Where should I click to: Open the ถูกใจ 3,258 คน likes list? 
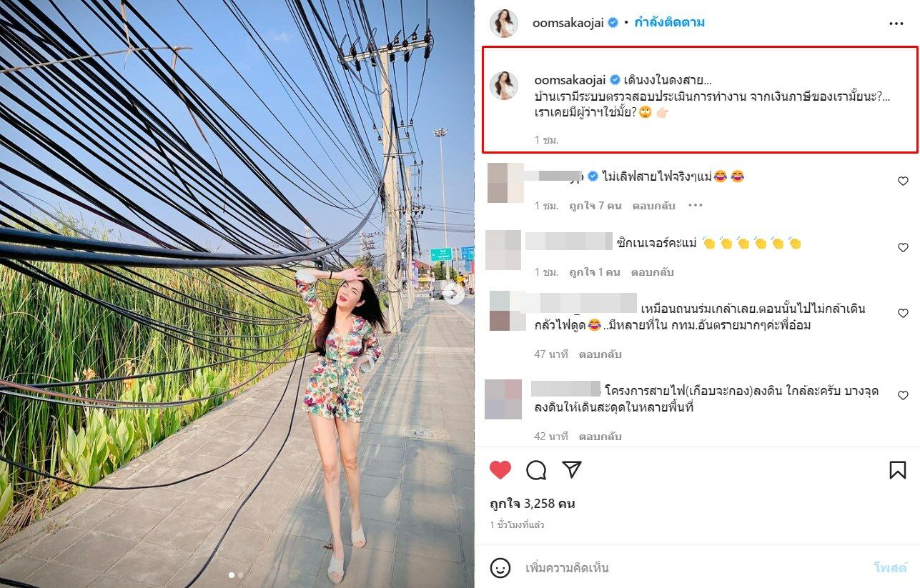point(533,504)
